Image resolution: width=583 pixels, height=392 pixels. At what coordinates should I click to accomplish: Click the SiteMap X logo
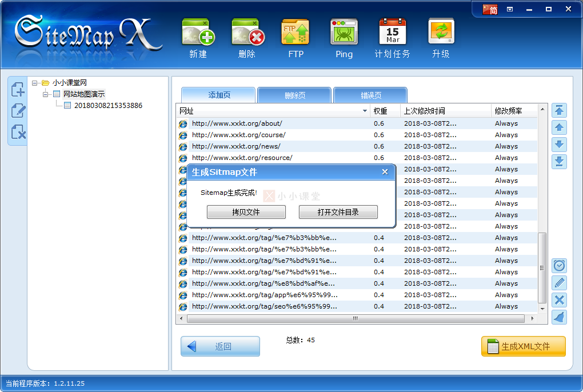89,34
